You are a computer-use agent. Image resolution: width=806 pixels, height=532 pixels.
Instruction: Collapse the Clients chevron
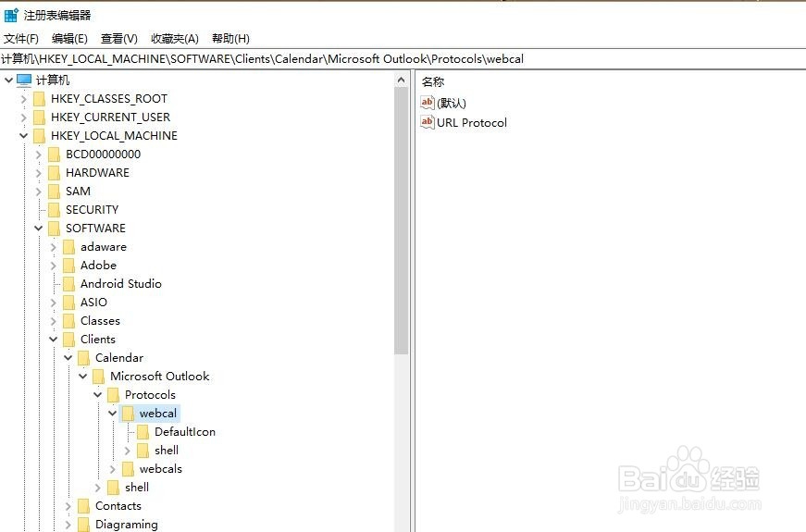54,340
